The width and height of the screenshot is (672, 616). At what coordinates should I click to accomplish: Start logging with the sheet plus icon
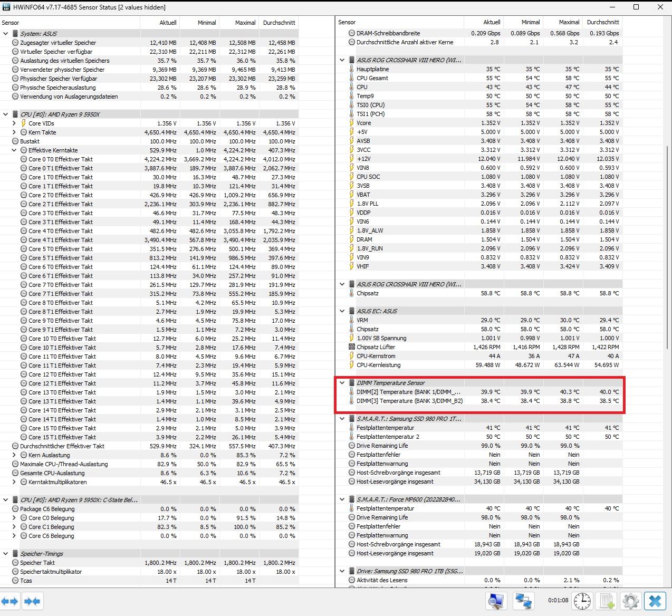607,601
